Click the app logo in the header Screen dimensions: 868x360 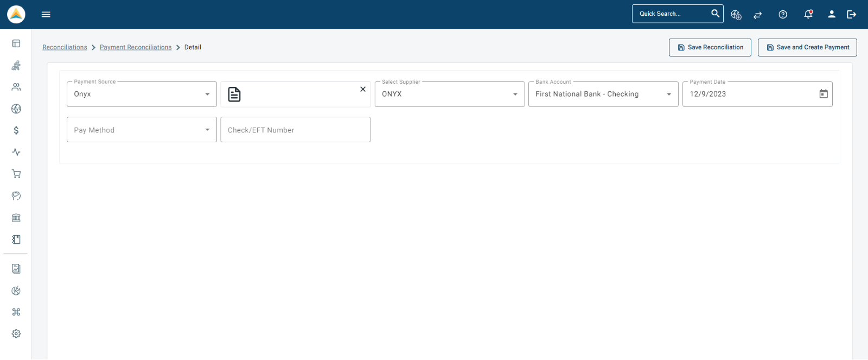click(16, 14)
